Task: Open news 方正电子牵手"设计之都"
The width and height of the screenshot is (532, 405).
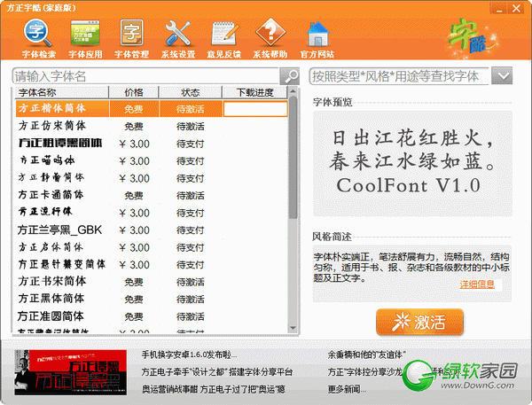Action: click(217, 372)
